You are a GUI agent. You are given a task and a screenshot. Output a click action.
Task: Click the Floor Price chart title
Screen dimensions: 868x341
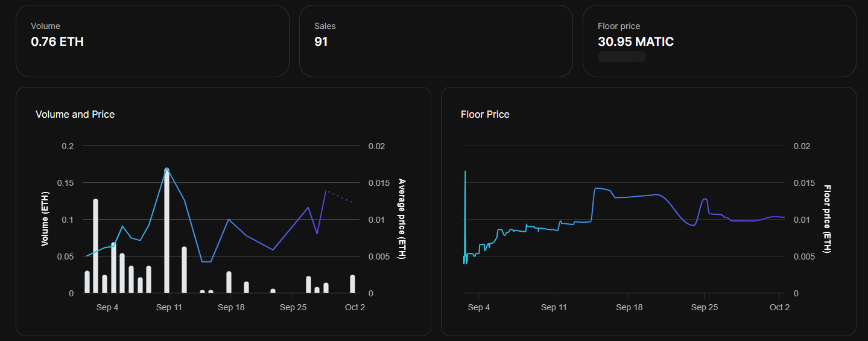[485, 114]
